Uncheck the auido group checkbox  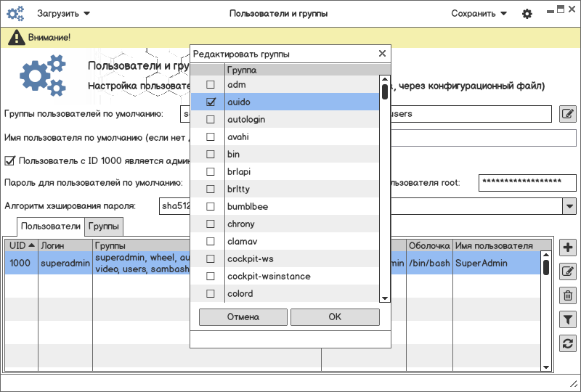click(211, 102)
